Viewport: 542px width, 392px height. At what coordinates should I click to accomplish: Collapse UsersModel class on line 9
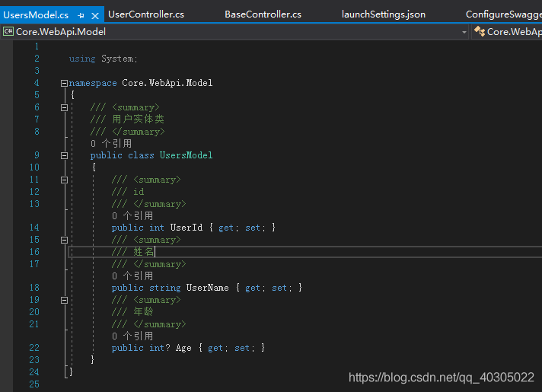(64, 155)
